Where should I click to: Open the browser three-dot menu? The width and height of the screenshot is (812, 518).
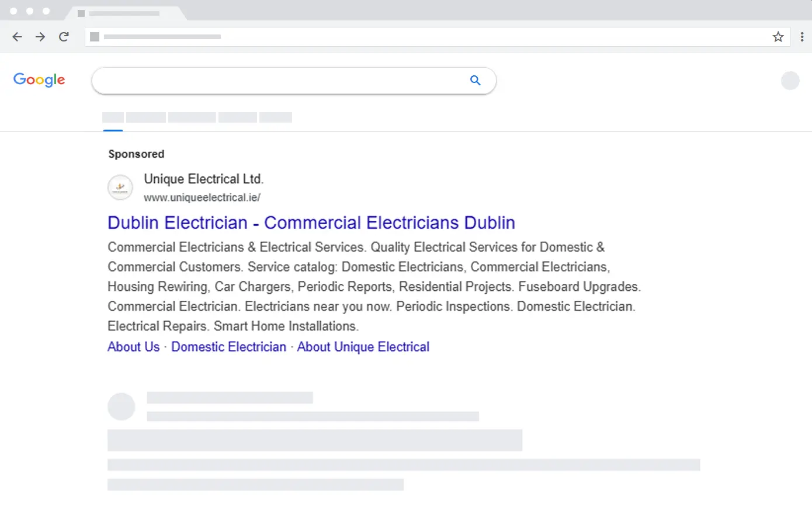[802, 36]
